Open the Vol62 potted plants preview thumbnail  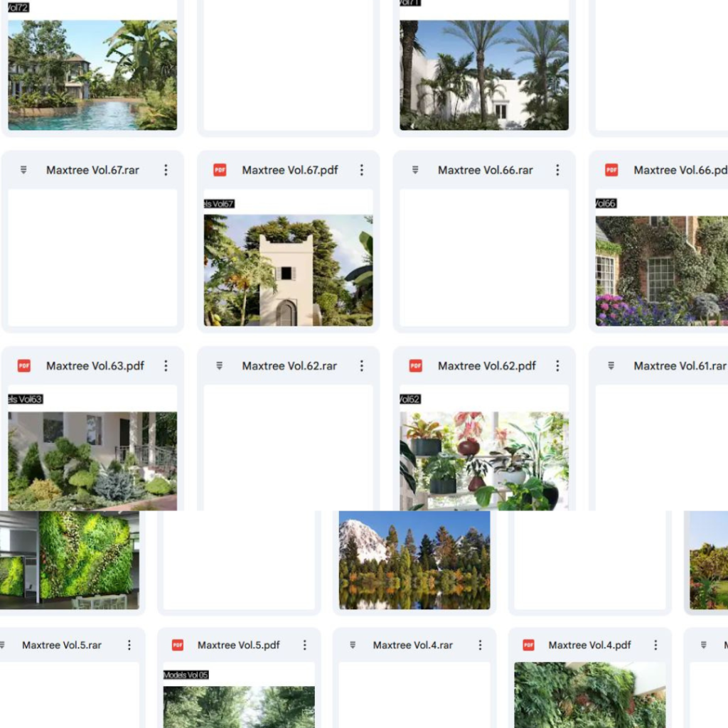click(484, 461)
